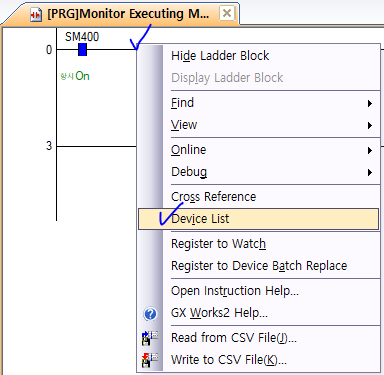Expand the View submenu arrow
The image size is (384, 375).
370,125
